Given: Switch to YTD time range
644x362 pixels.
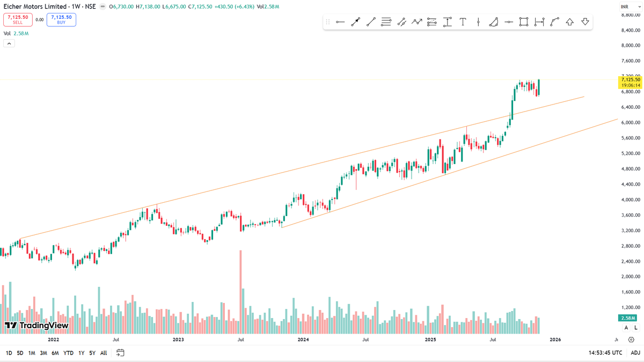Looking at the screenshot, I should tap(68, 353).
